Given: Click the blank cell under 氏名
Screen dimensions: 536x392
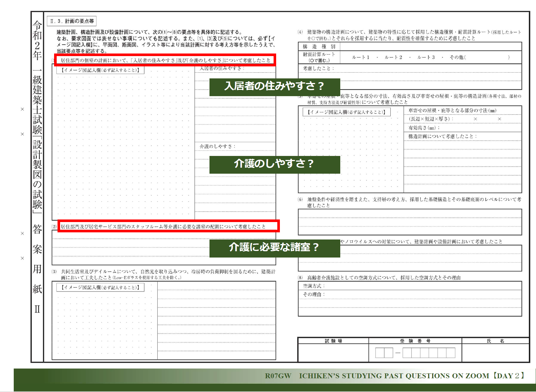Looking at the screenshot, I should (496, 353).
